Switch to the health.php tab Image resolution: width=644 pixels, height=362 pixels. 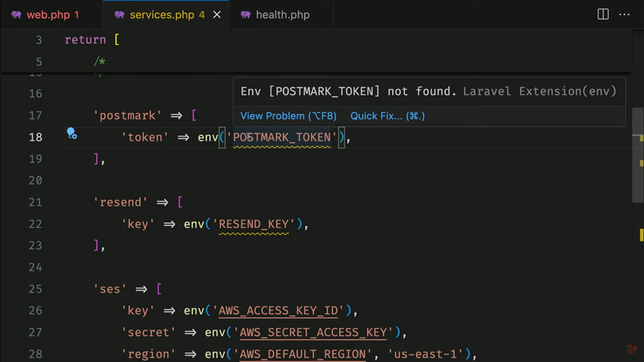point(282,14)
